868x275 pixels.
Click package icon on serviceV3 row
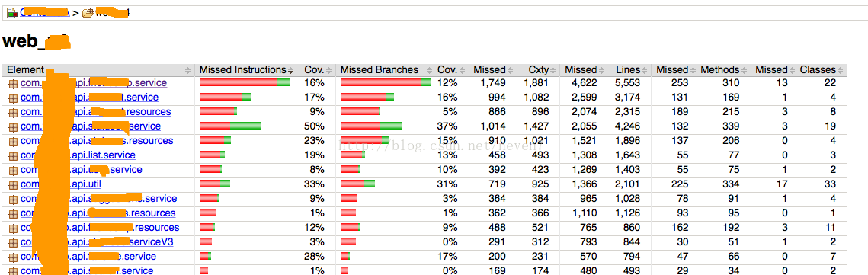click(x=13, y=242)
